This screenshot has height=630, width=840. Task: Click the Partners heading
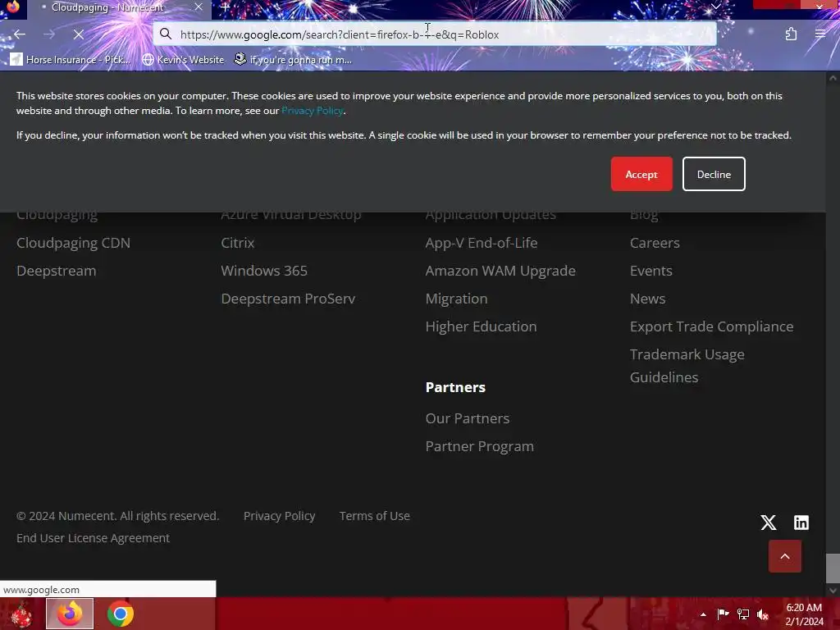(455, 387)
